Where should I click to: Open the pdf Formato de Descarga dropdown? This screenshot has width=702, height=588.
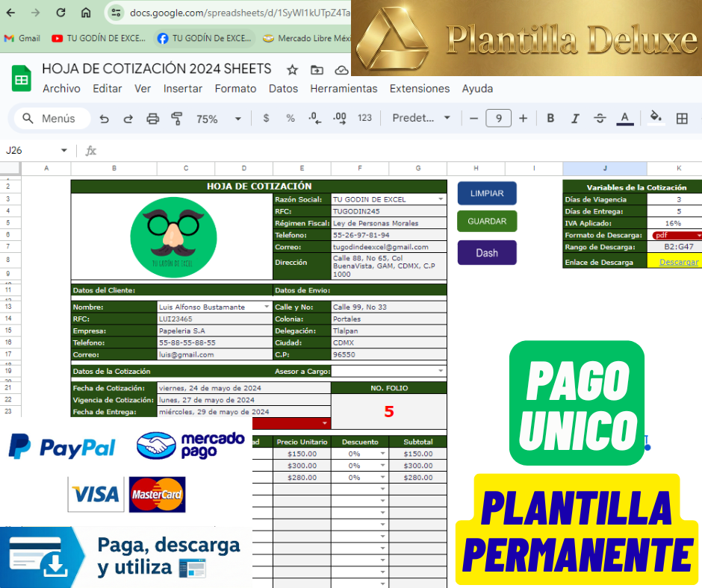[699, 235]
